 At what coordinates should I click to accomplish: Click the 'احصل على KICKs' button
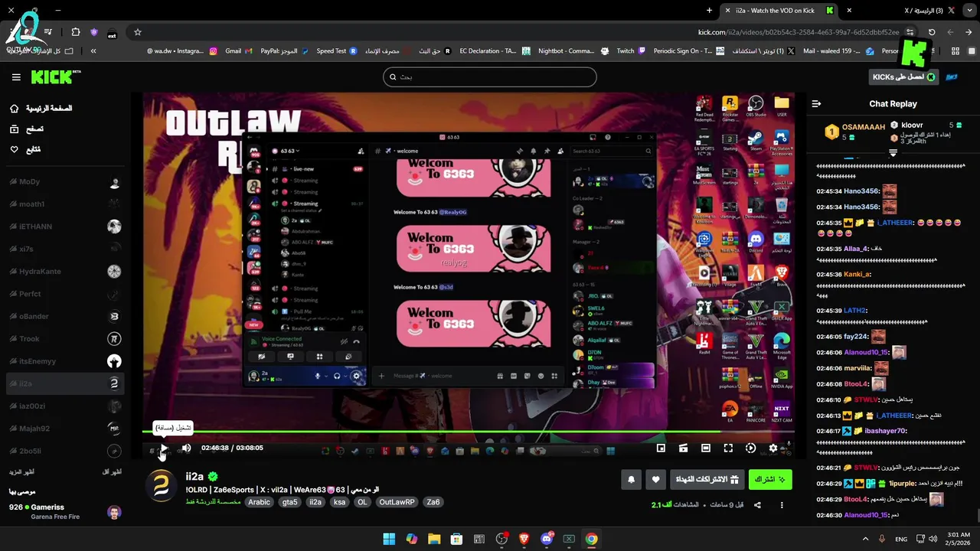[x=903, y=77]
